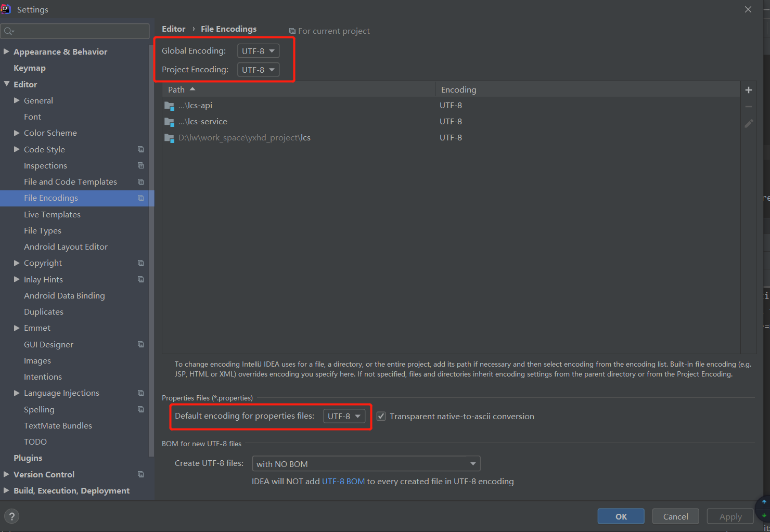Open Android Layout Editor settings
The width and height of the screenshot is (770, 532).
pos(66,247)
